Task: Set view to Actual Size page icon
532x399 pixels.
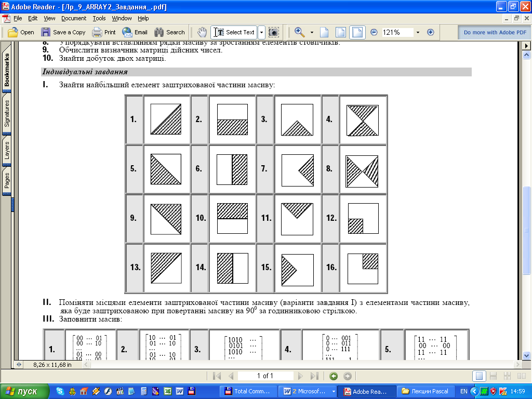Action: coord(324,32)
